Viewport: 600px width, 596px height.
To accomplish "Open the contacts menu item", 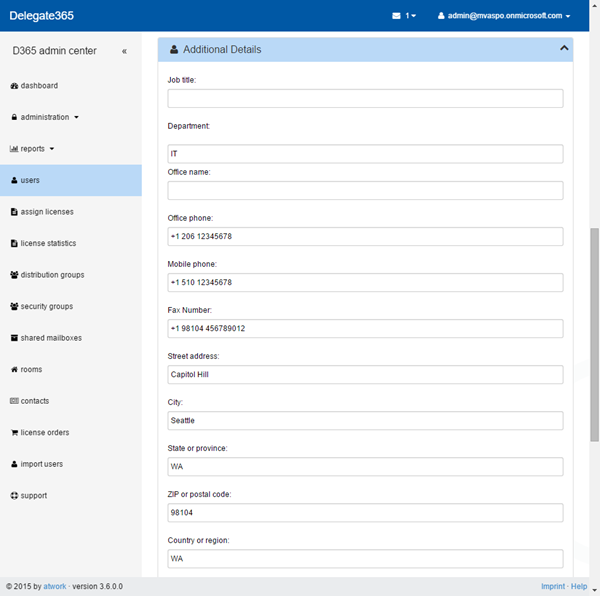I will pyautogui.click(x=34, y=401).
